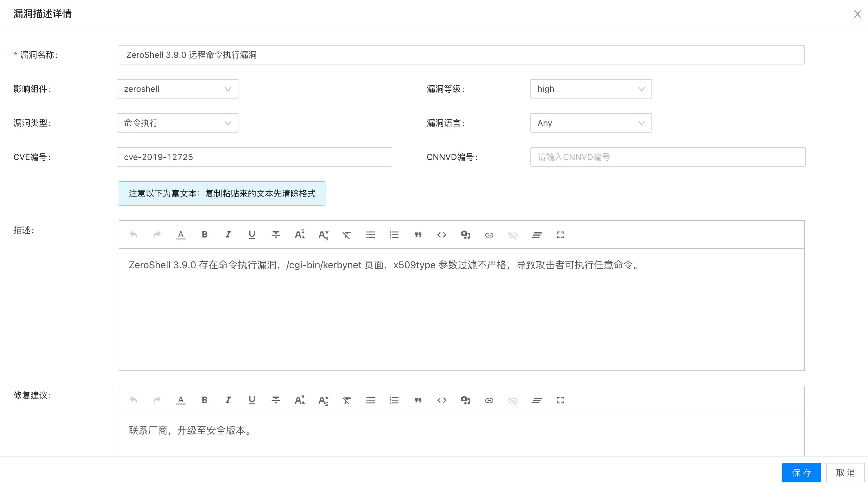
Task: Insert code block in description editor
Action: click(x=442, y=234)
